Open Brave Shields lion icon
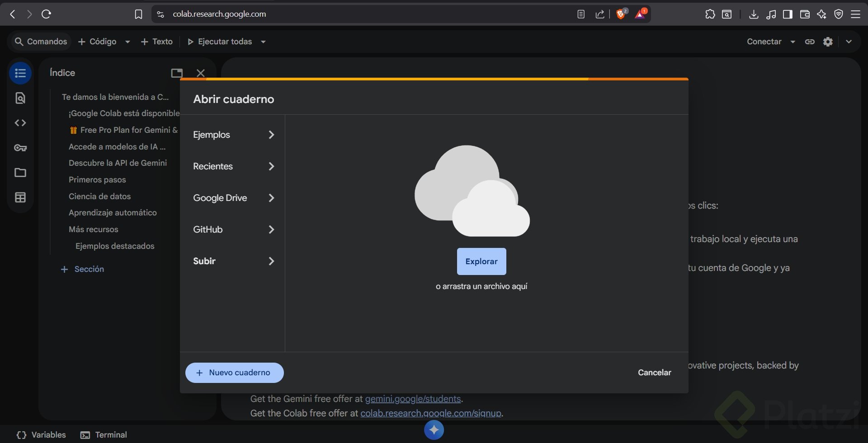868x443 pixels. tap(621, 14)
